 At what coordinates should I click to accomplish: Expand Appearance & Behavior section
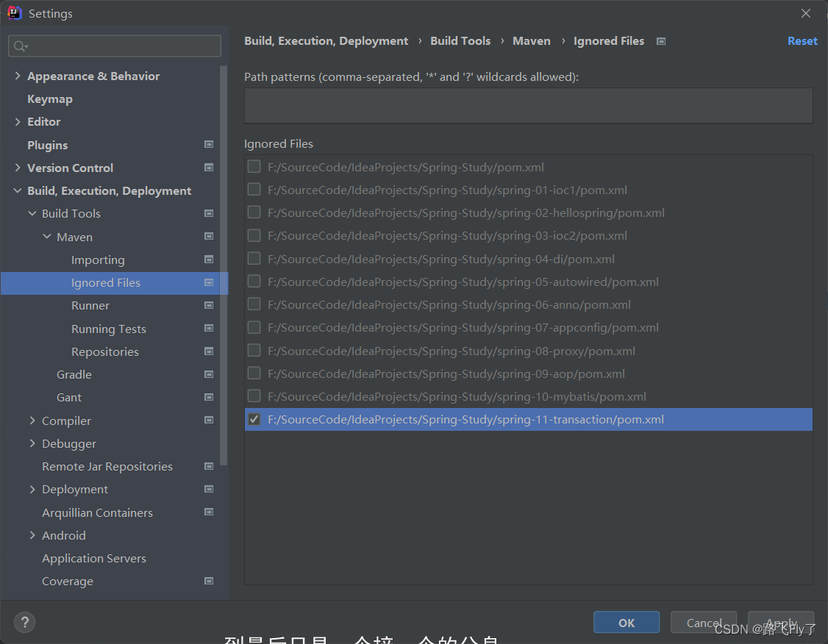click(x=18, y=76)
